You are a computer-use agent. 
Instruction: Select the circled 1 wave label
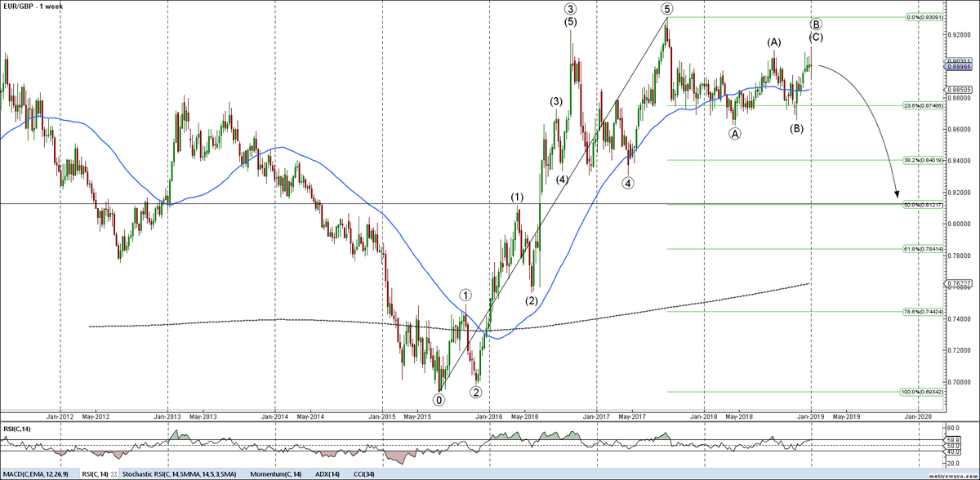(x=465, y=296)
